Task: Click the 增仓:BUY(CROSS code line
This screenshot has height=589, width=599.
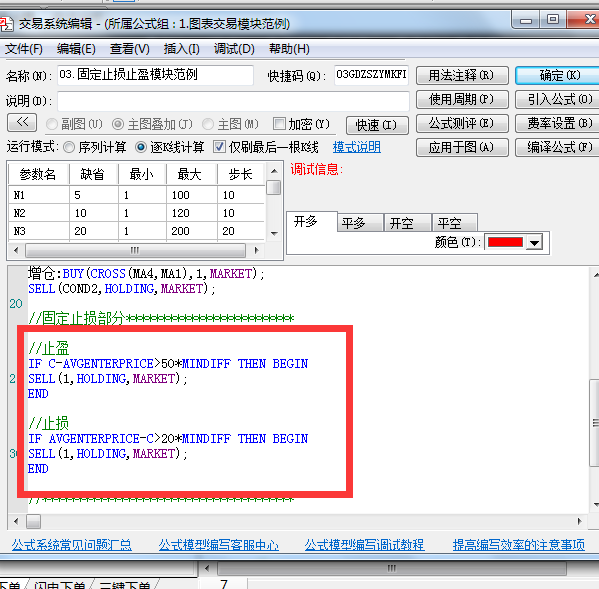Action: pyautogui.click(x=146, y=273)
